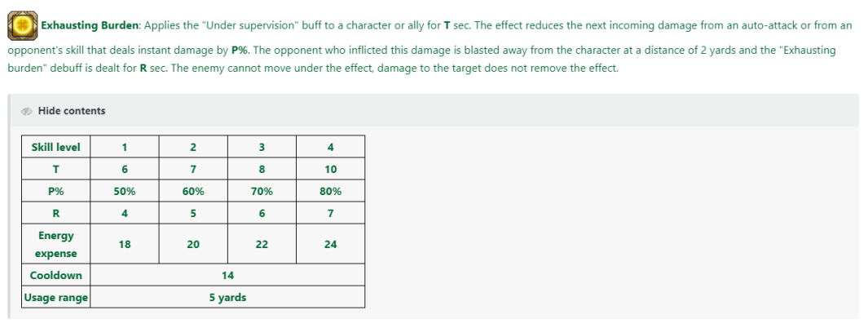The image size is (868, 328).
Task: Click the T value 10 at level 4
Action: tap(330, 169)
